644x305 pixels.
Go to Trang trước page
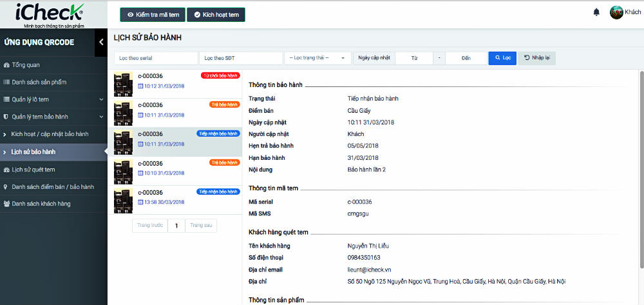point(150,226)
